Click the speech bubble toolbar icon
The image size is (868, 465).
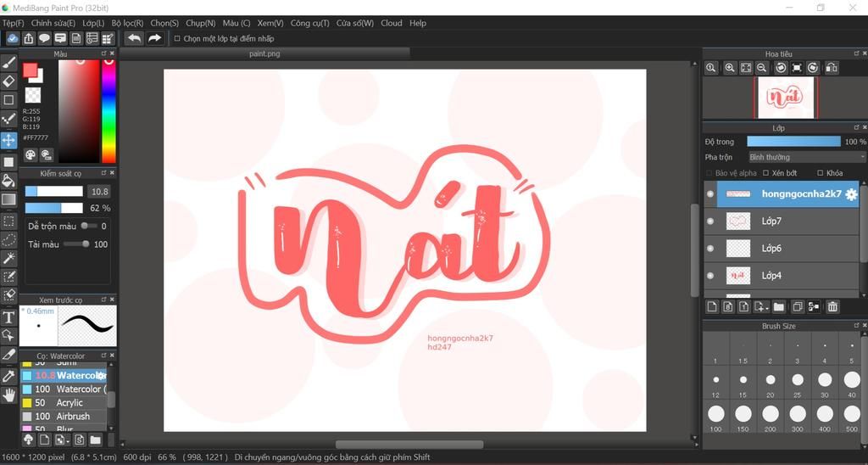44,38
